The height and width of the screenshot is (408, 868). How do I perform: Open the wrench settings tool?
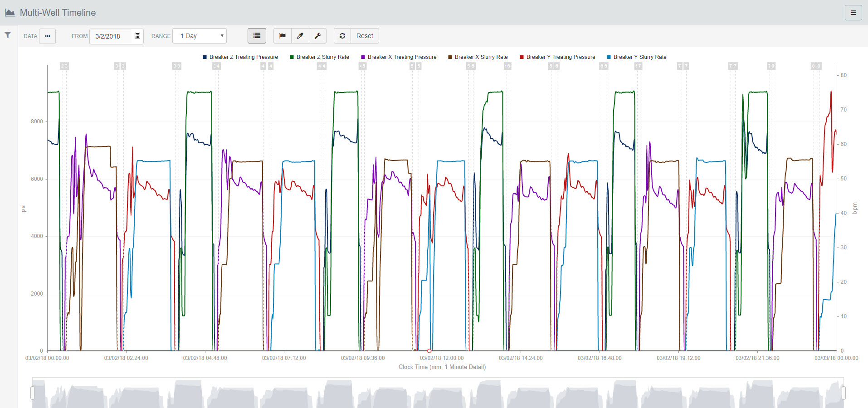tap(317, 36)
